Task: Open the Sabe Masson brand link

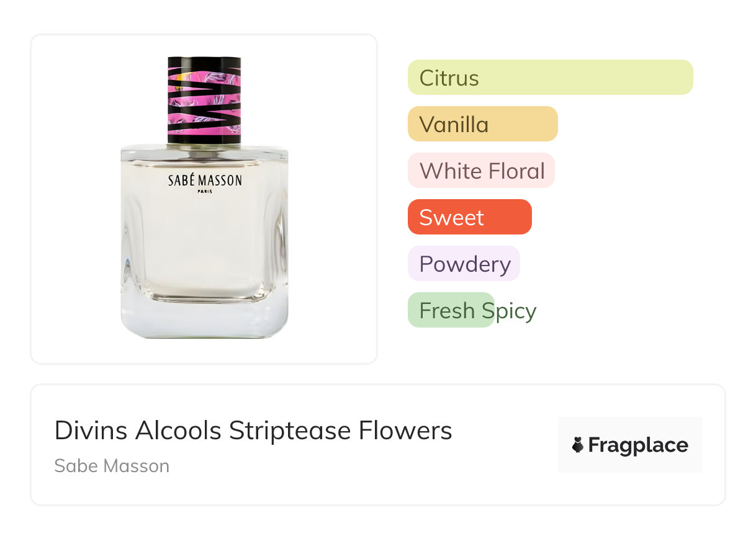Action: [112, 466]
